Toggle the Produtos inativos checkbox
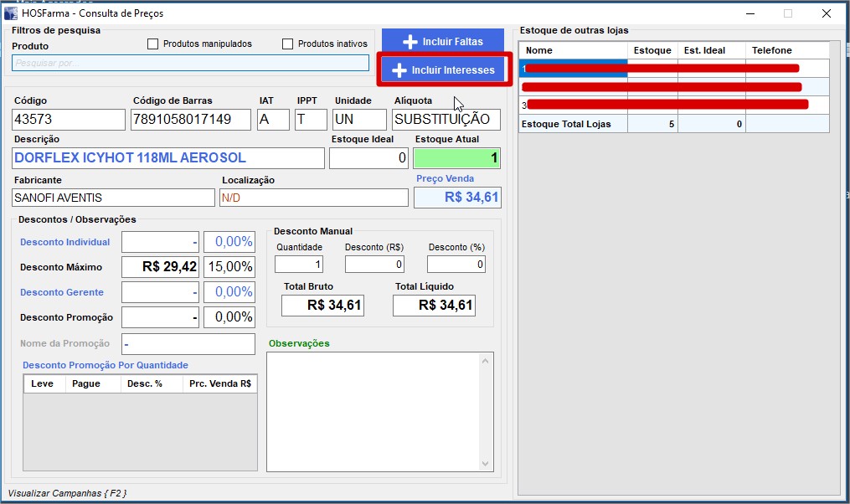This screenshot has height=504, width=850. (288, 44)
